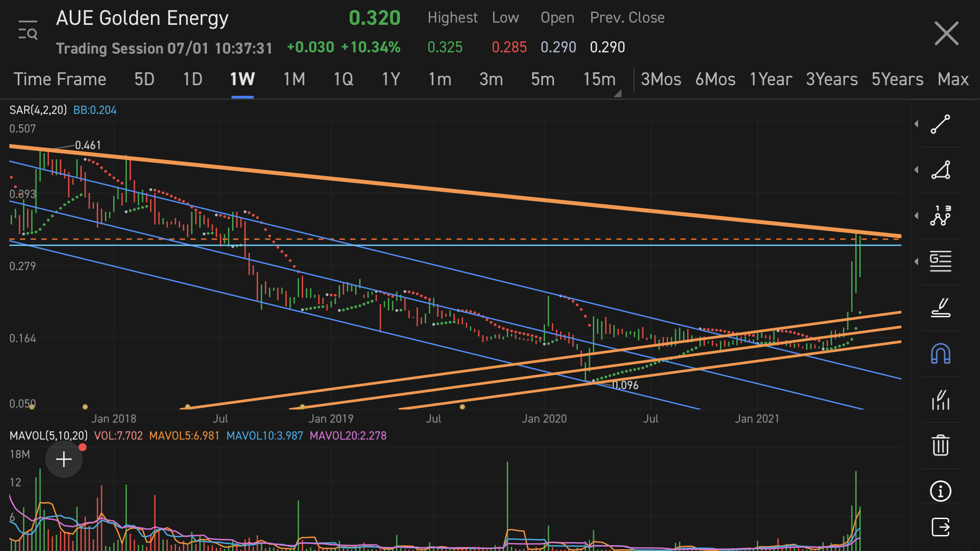
Task: Click the Jan 2020 date axis label
Action: (544, 419)
